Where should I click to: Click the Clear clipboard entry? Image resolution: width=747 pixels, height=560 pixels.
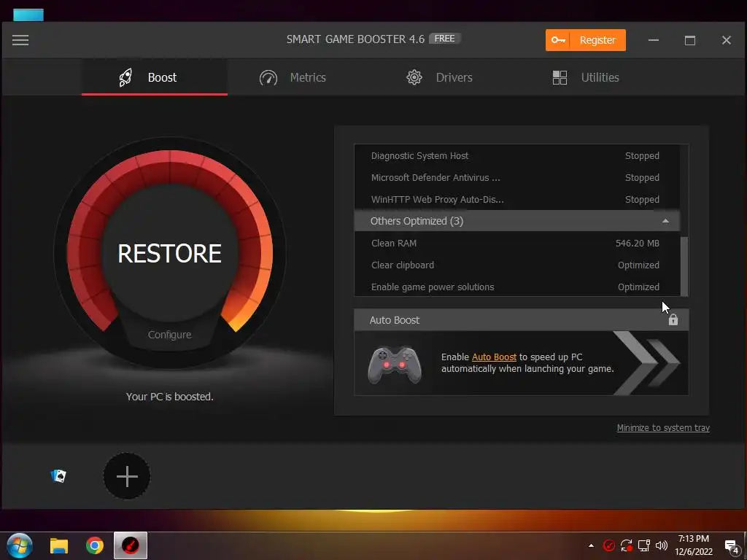(x=517, y=265)
